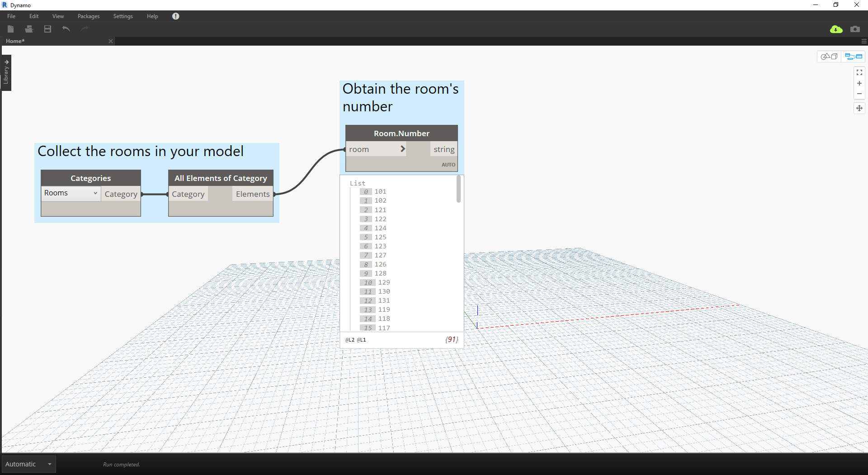Click the Undo arrow icon
The height and width of the screenshot is (475, 868).
tap(66, 29)
